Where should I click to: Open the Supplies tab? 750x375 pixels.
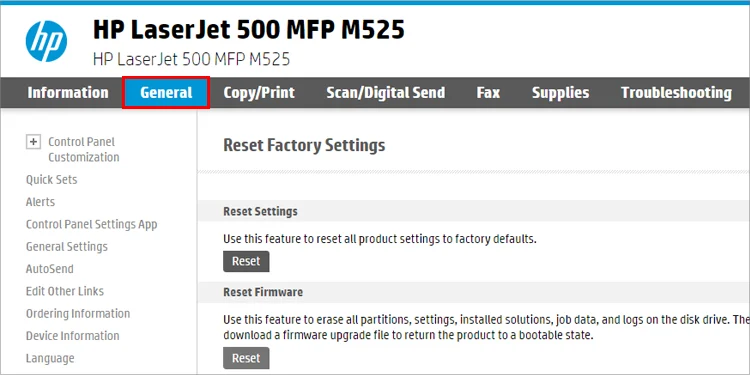point(561,92)
